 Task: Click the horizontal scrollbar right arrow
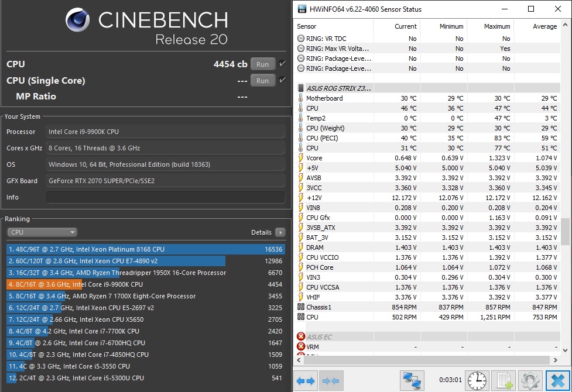coord(555,360)
